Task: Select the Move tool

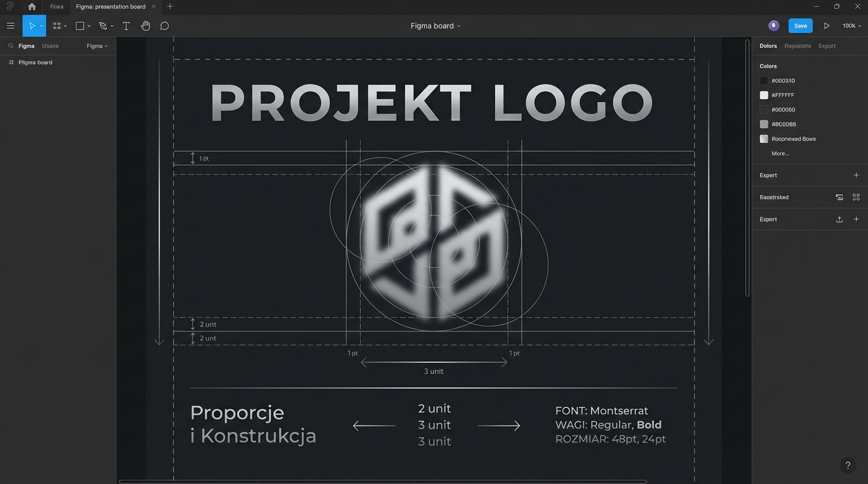Action: pyautogui.click(x=32, y=26)
